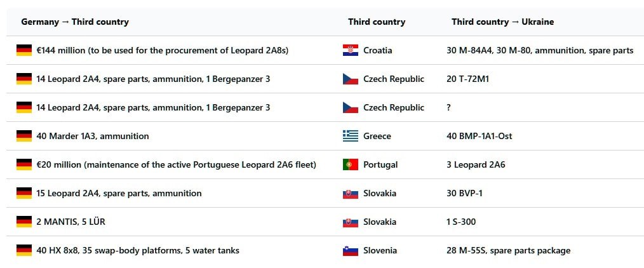Viewport: 644px width, 268px height.
Task: Click German flag beside €144 million row
Action: [x=24, y=50]
